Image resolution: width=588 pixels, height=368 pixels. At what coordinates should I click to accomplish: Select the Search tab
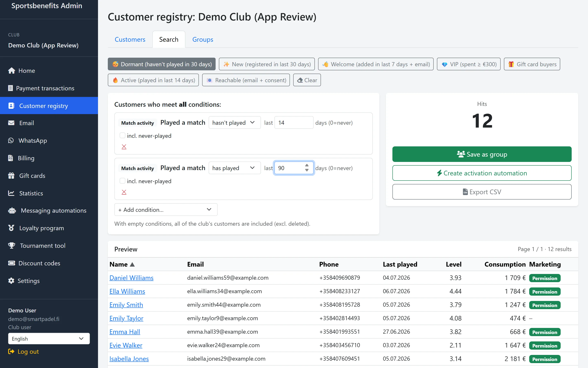click(169, 39)
